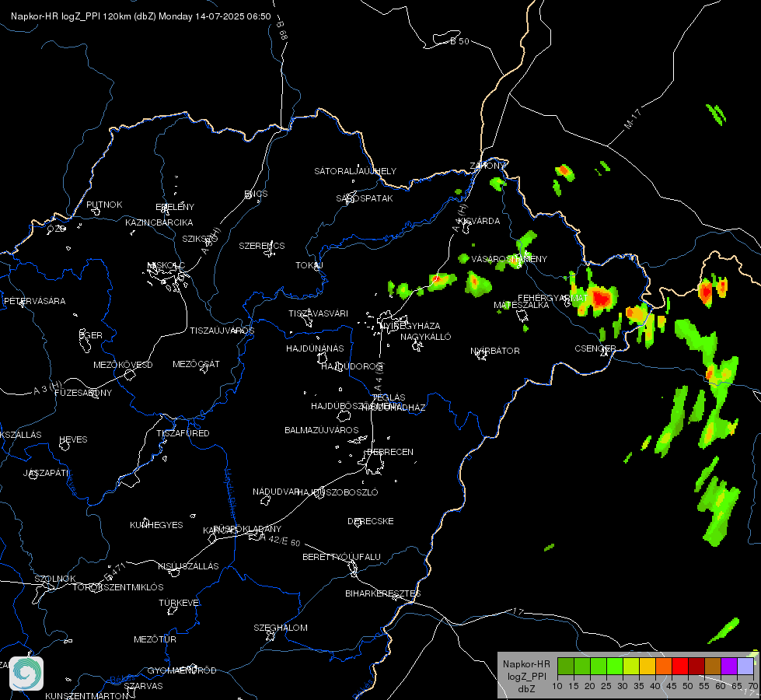Click the MEZŐTÚR town label
Image resolution: width=761 pixels, height=700 pixels.
(x=155, y=639)
